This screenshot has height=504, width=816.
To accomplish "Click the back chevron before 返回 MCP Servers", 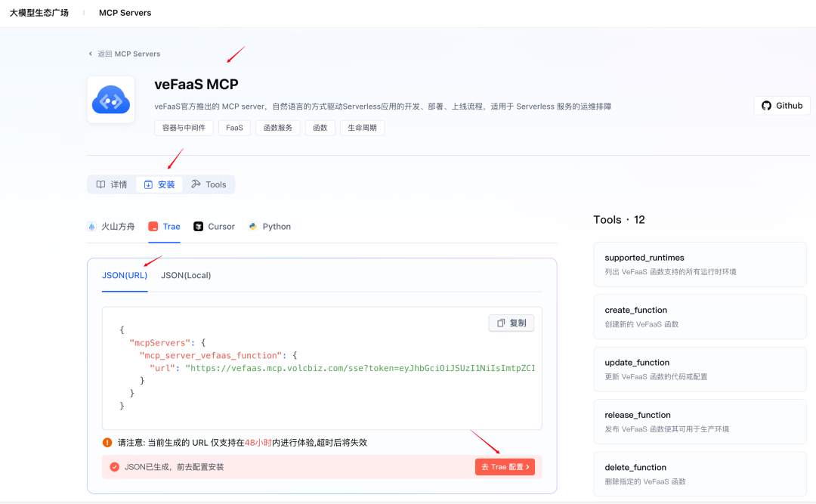I will point(91,54).
